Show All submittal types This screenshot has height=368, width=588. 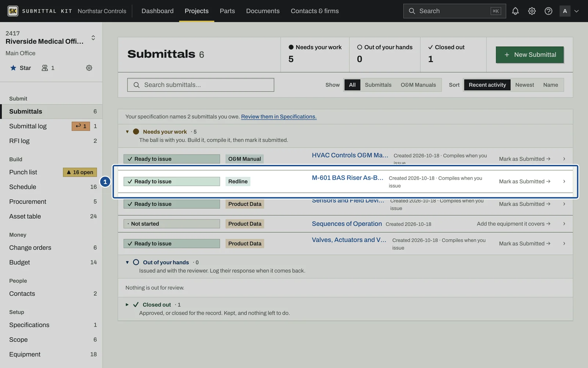352,85
